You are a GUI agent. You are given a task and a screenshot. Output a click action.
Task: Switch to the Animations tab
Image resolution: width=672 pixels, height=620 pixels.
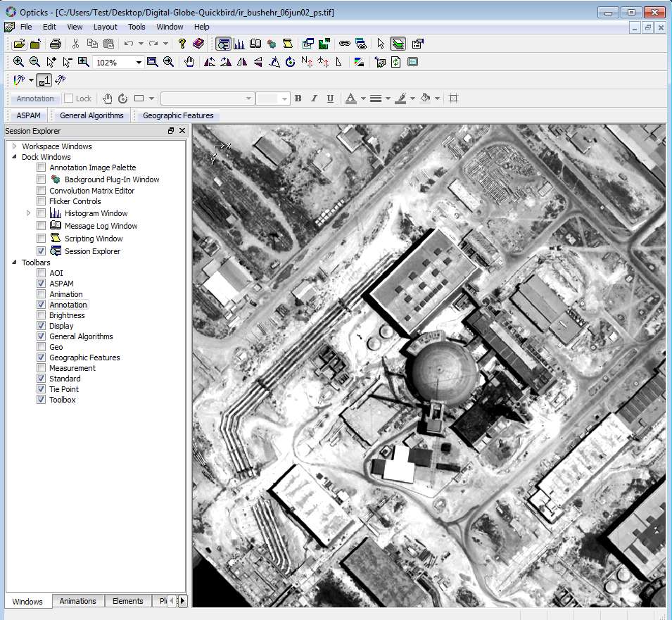77,601
